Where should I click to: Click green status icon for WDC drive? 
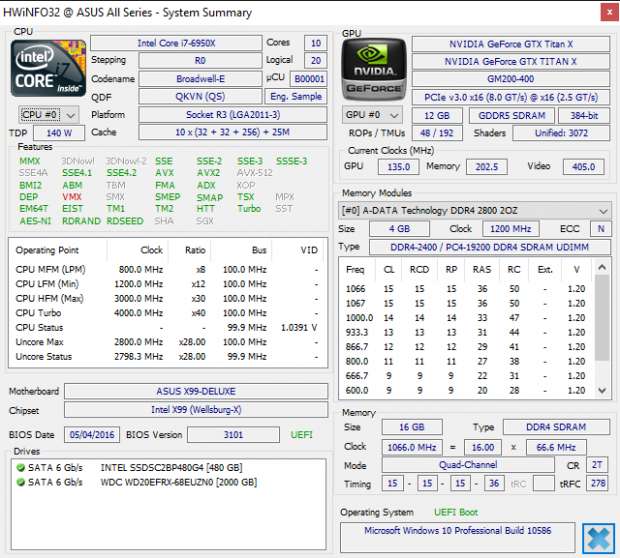[21, 482]
